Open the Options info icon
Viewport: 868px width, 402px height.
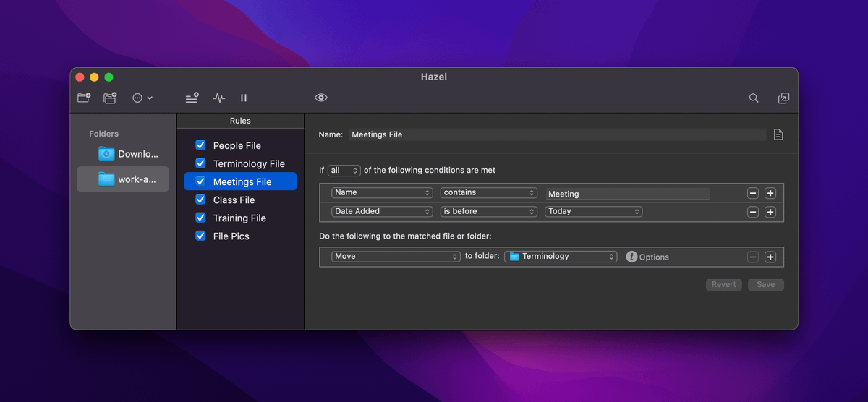coord(631,257)
